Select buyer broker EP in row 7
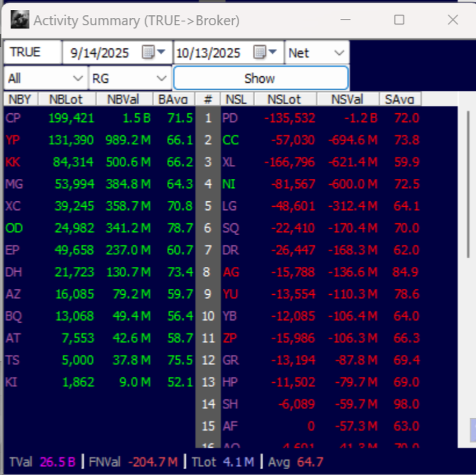This screenshot has height=475, width=476. click(13, 250)
